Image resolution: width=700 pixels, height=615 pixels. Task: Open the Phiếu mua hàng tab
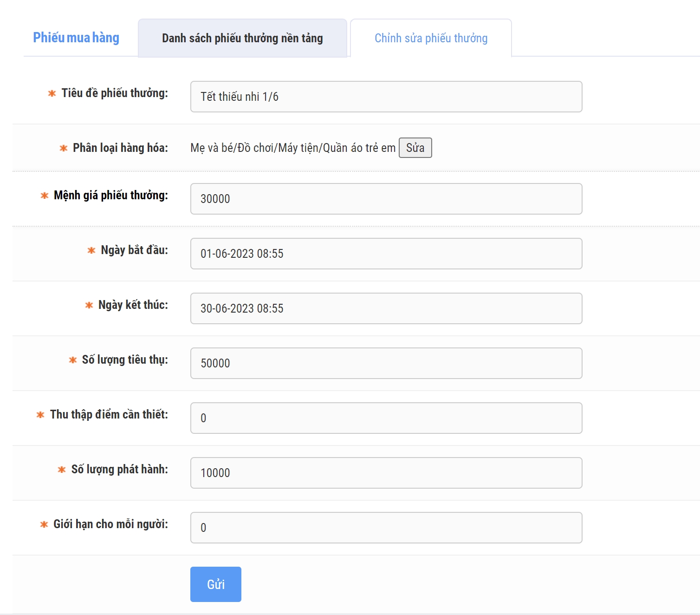click(x=76, y=38)
